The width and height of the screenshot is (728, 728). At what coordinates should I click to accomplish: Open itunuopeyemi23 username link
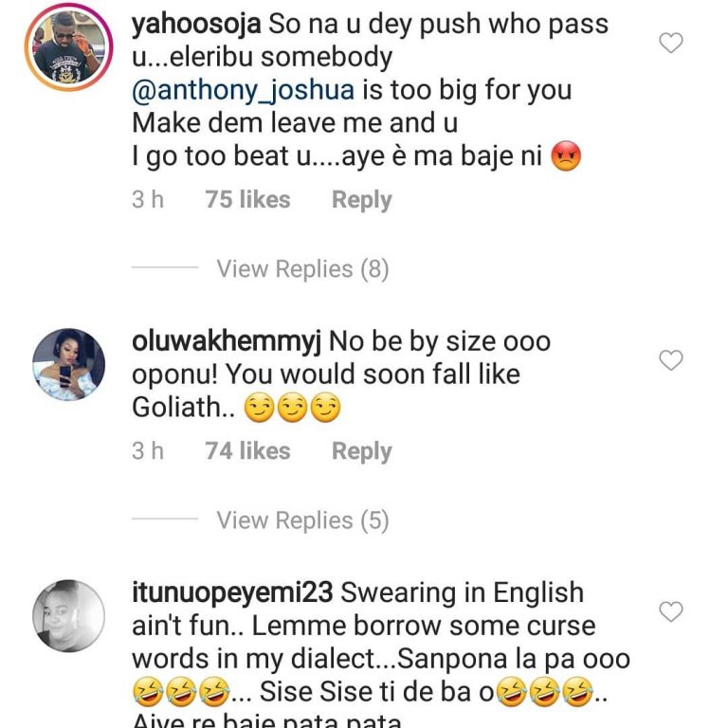tap(232, 593)
